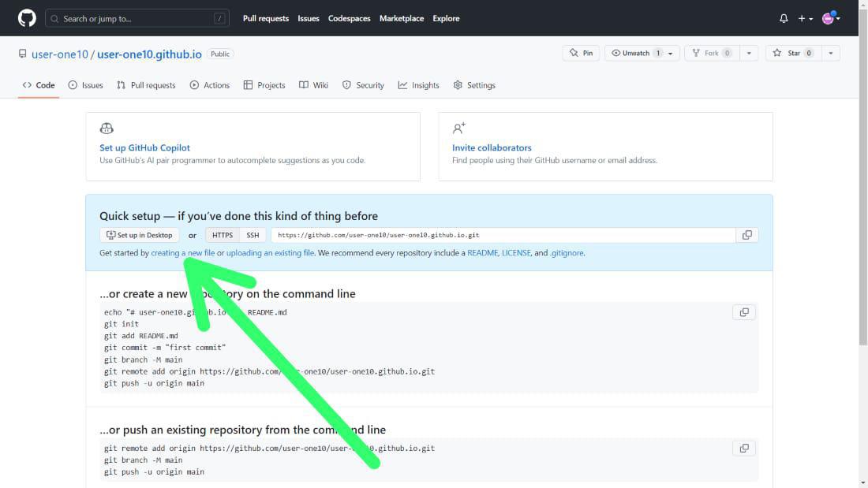Click uploading an existing file link
The width and height of the screenshot is (868, 488).
(270, 253)
